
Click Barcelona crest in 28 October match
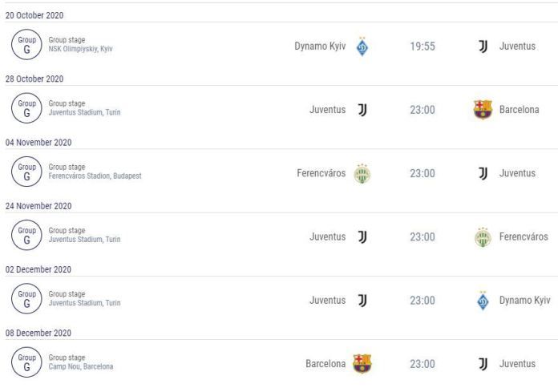coord(483,110)
